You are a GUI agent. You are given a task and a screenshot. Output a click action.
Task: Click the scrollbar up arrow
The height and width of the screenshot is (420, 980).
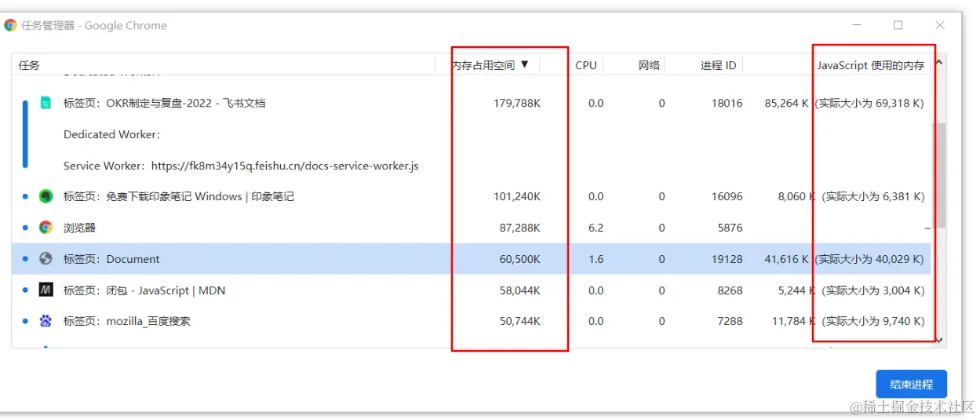939,63
